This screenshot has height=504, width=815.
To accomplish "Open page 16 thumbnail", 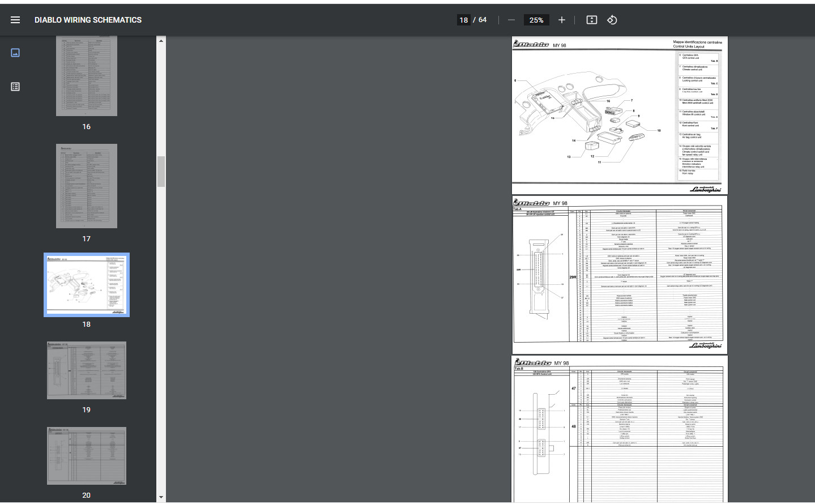I will 87,76.
